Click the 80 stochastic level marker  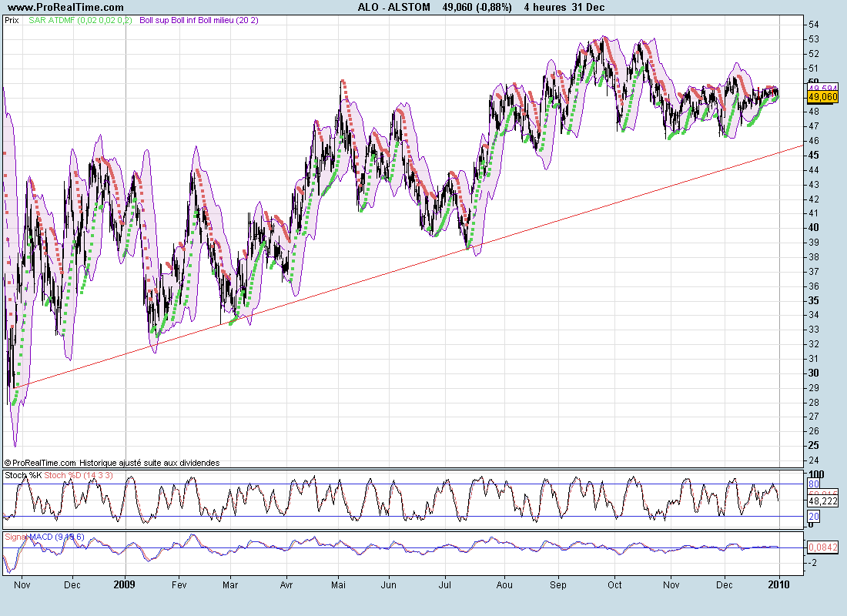coord(814,484)
